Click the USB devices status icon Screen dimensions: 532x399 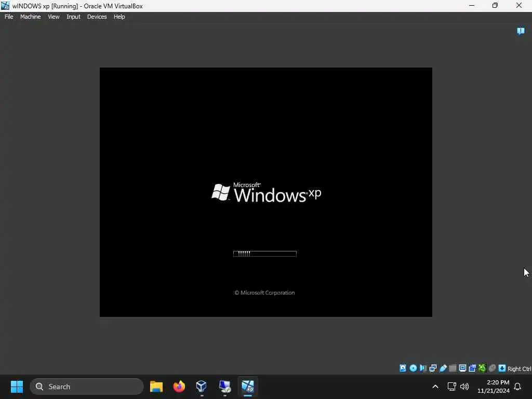(443, 368)
